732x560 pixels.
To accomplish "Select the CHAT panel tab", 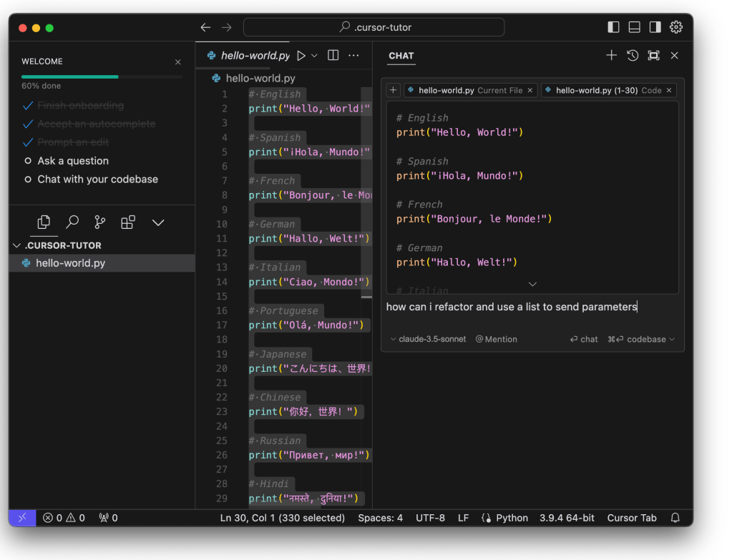I will [401, 56].
